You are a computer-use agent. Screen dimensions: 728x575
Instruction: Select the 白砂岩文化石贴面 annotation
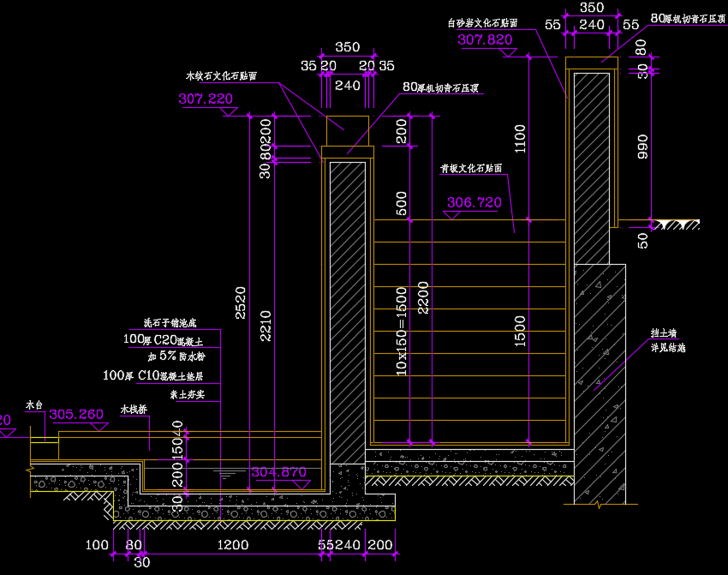coord(482,23)
